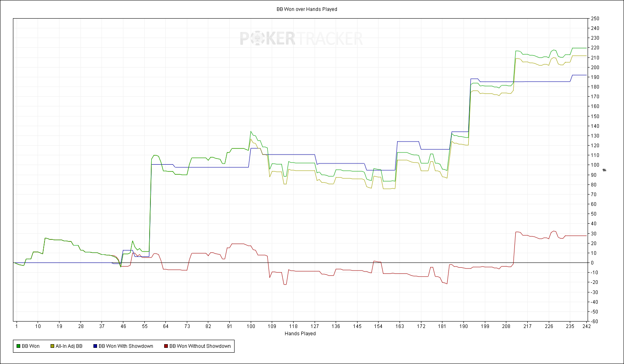The height and width of the screenshot is (364, 624).
Task: Click the Hands Played axis label
Action: (x=300, y=334)
